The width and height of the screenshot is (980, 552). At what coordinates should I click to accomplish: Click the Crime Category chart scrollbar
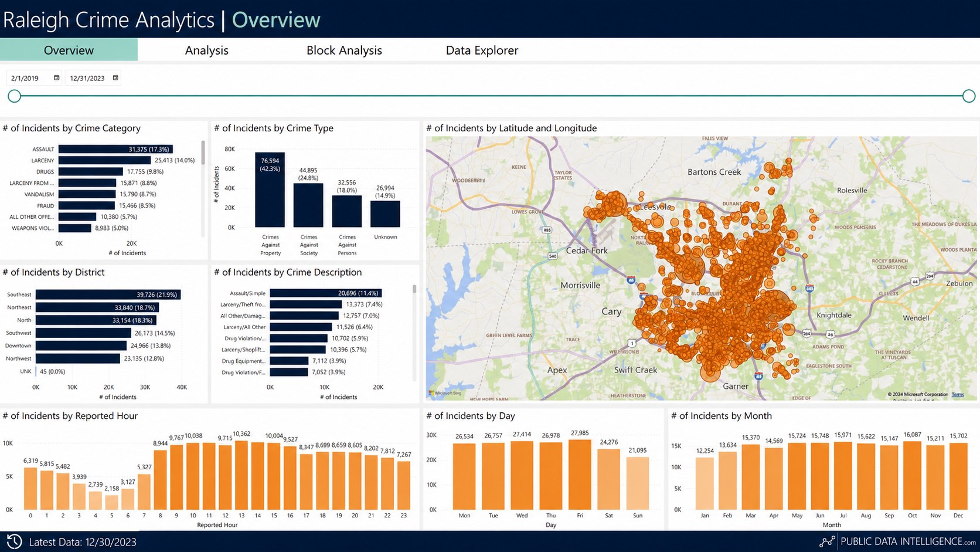[x=203, y=153]
